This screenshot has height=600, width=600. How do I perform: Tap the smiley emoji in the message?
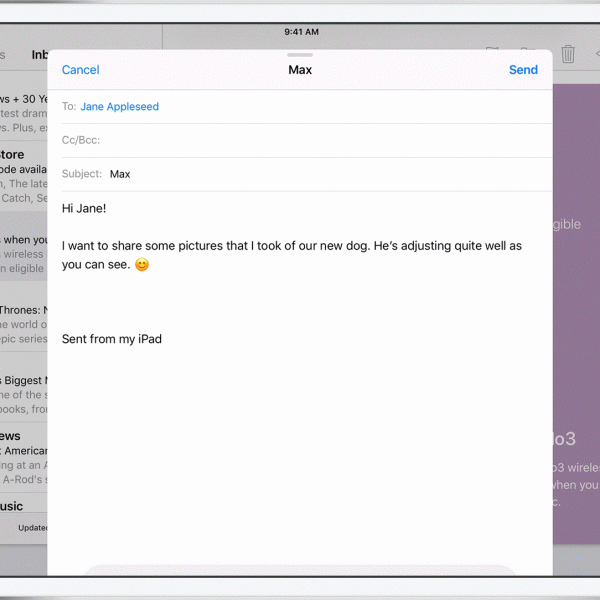click(x=142, y=264)
